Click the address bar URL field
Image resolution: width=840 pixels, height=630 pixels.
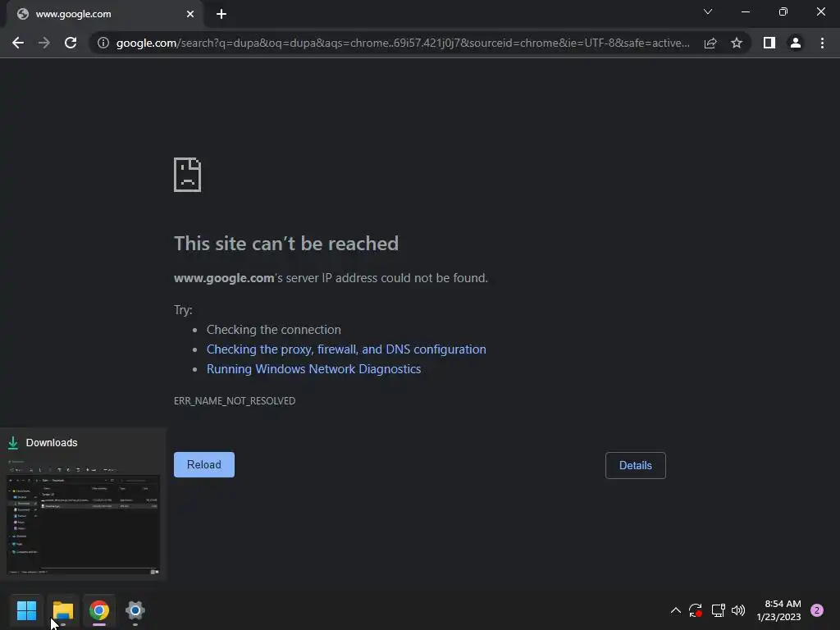[403, 43]
